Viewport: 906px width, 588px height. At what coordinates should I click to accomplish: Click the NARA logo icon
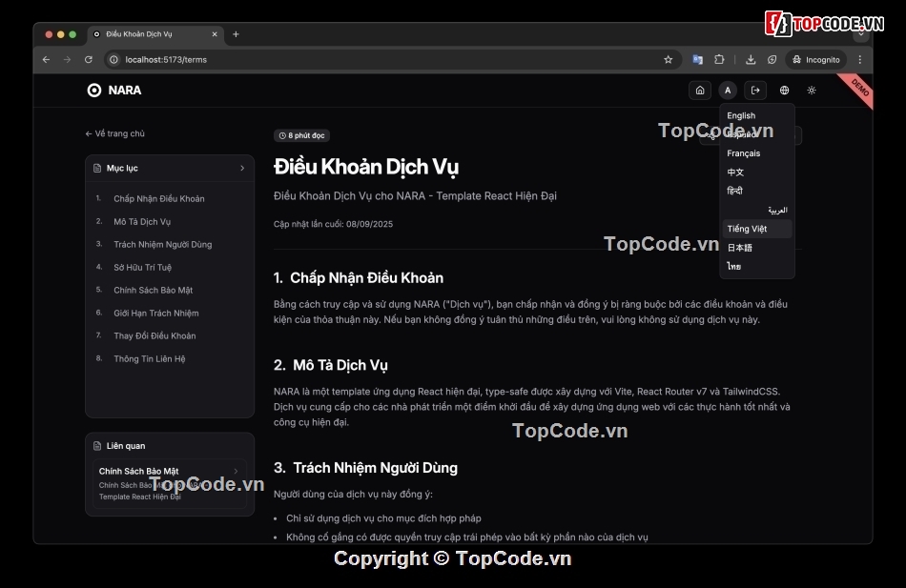click(93, 91)
